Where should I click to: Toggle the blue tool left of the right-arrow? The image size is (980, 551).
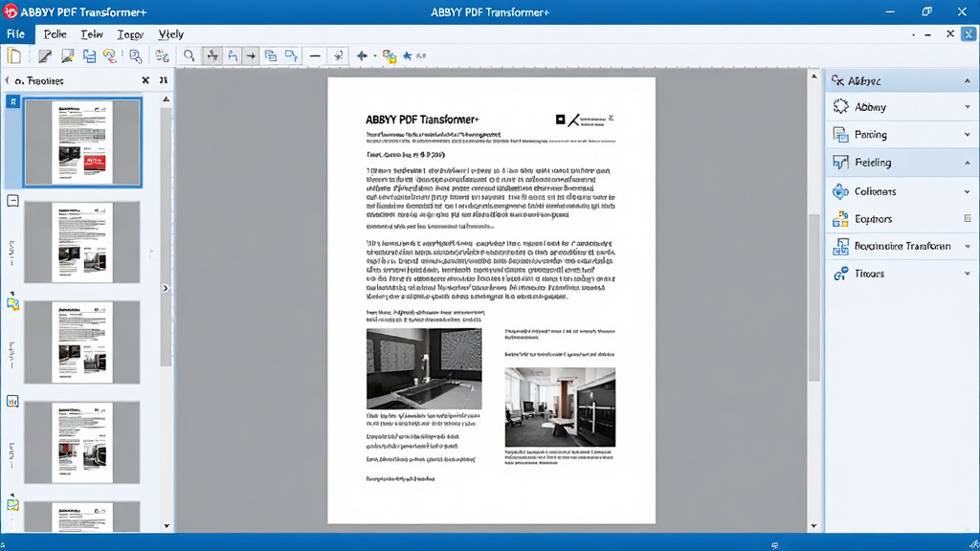[x=233, y=55]
